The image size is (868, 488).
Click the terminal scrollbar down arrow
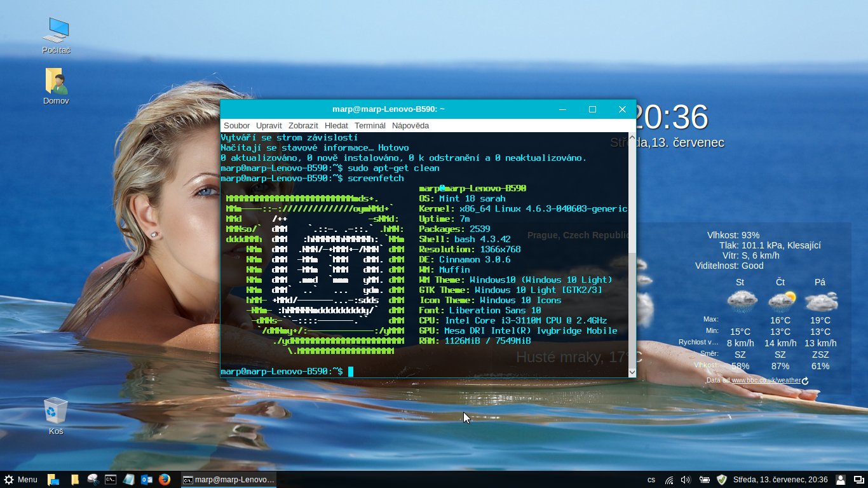(632, 372)
